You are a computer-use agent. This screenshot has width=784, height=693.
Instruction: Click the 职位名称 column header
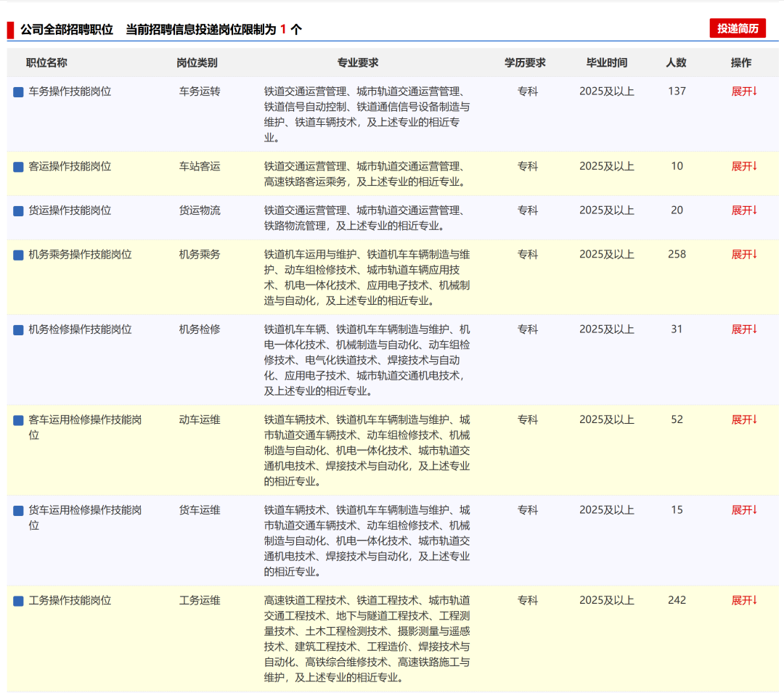(46, 63)
